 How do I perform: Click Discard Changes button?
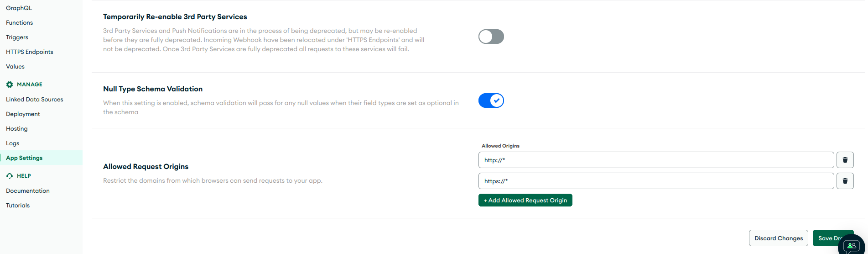point(778,238)
